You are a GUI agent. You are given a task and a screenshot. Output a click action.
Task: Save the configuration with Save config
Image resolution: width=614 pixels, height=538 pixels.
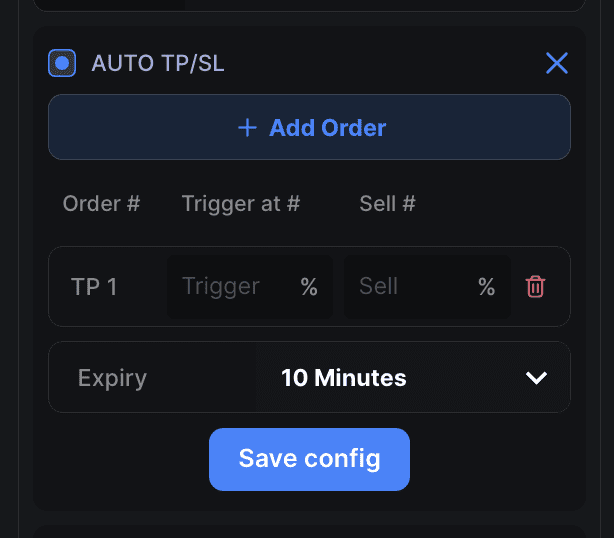point(309,459)
